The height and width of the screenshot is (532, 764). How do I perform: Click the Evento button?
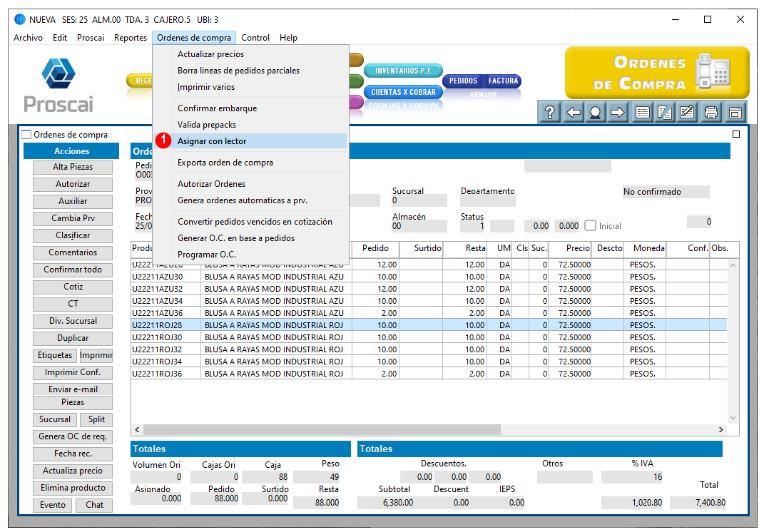53,505
